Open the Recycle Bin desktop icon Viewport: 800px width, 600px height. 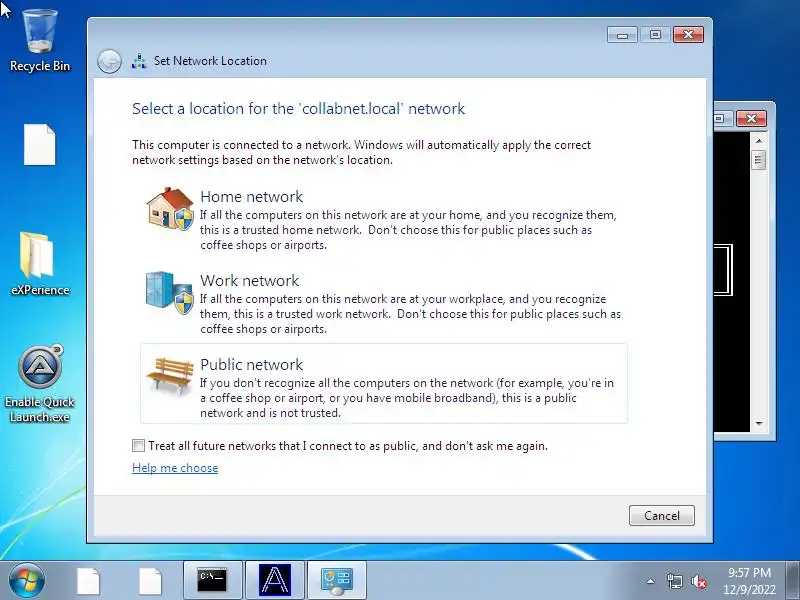(40, 41)
